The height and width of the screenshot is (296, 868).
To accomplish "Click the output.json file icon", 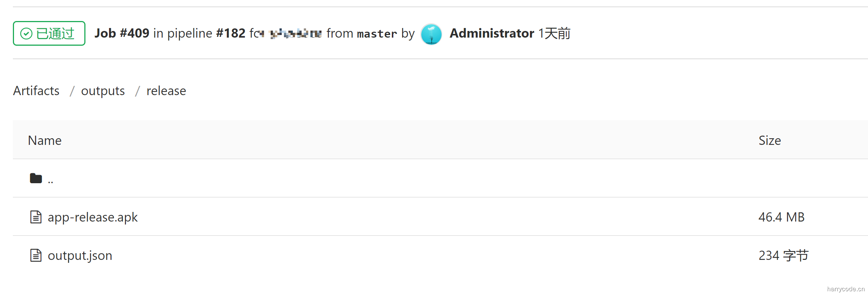I will pyautogui.click(x=36, y=255).
